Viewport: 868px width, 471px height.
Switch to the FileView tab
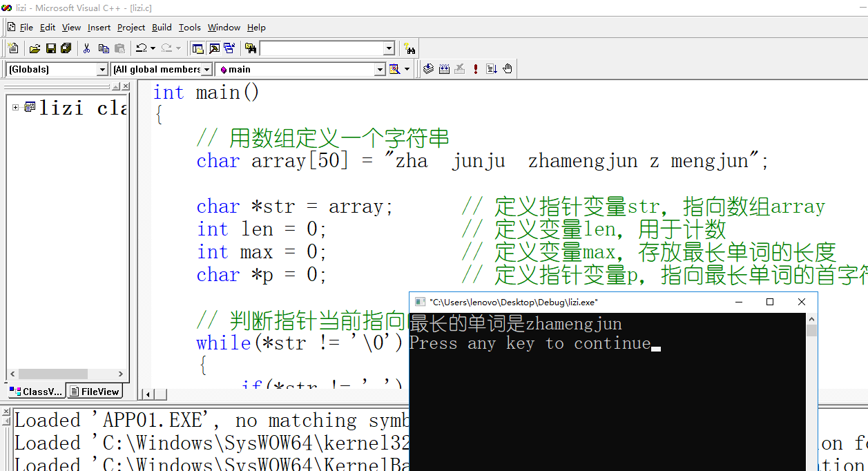coord(95,392)
